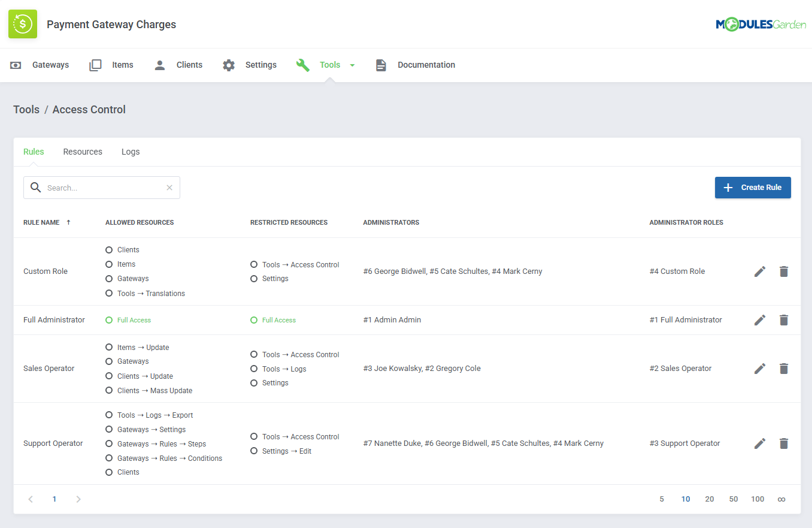Delete the Full Administrator rule via trash icon

pos(784,320)
